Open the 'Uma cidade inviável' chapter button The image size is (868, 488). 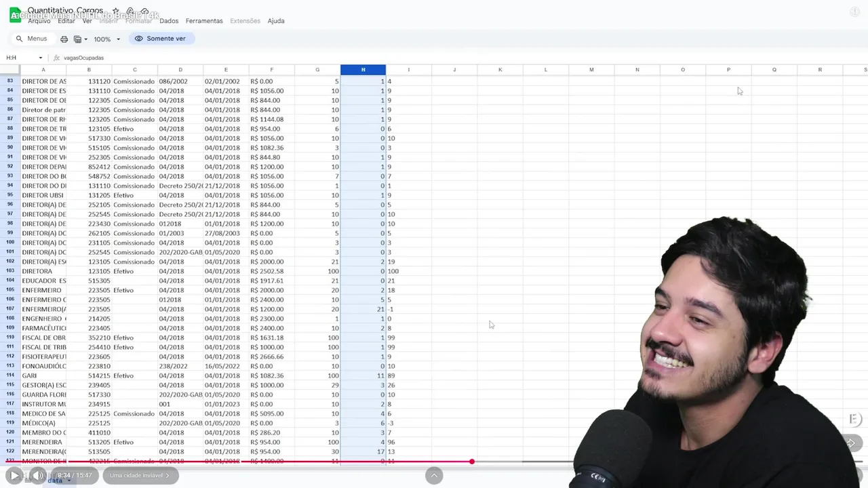click(140, 476)
